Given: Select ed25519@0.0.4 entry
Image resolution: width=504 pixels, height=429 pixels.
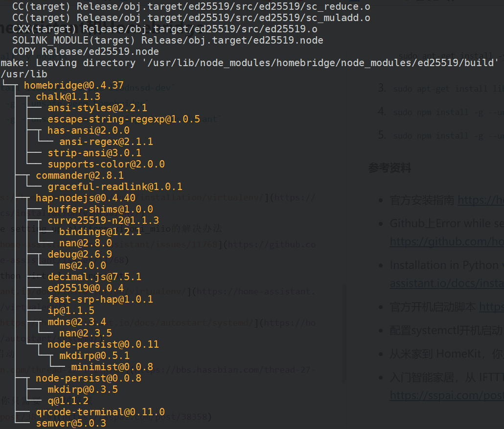Looking at the screenshot, I should [x=86, y=288].
